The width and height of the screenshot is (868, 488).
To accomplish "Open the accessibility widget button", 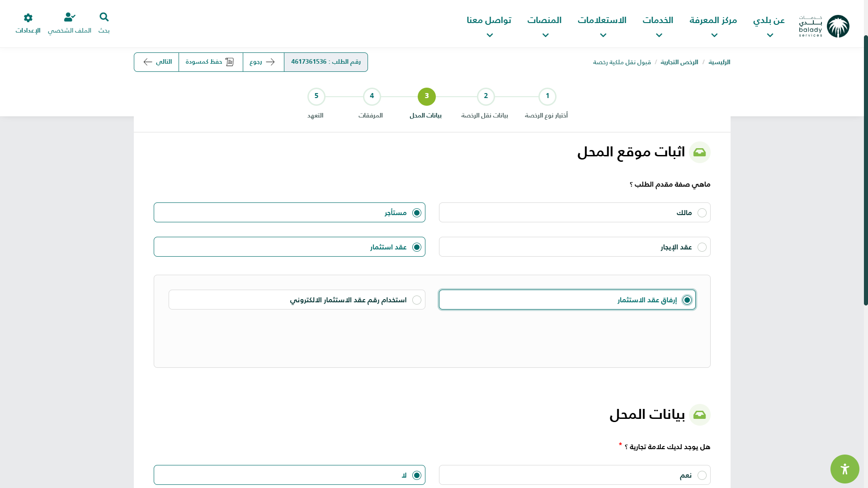I will (x=844, y=469).
